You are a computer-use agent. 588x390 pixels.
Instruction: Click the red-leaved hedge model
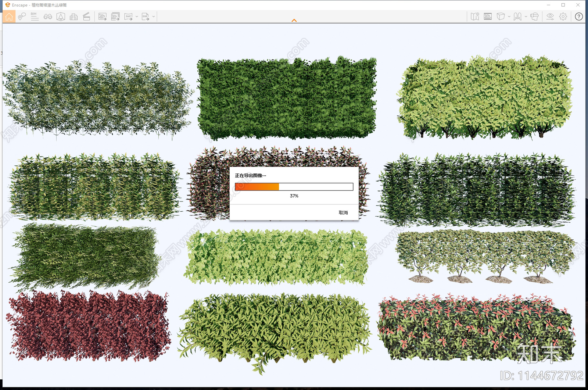click(x=88, y=326)
